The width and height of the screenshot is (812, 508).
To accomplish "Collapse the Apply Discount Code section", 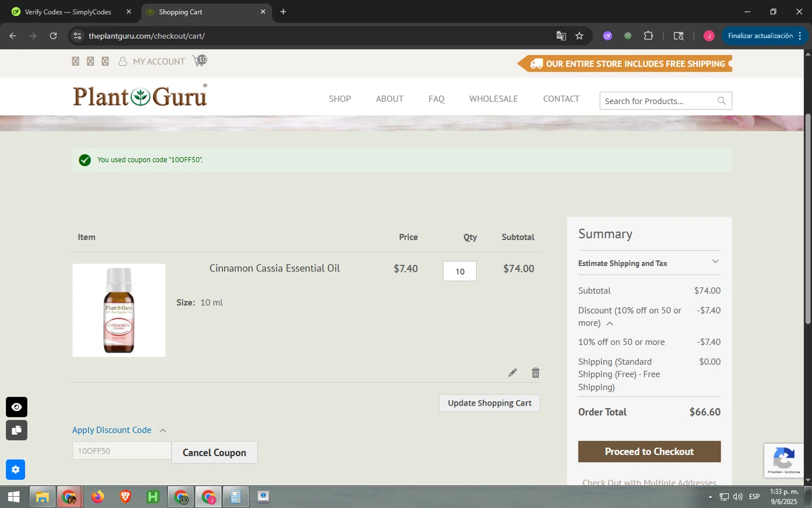I will pos(120,430).
